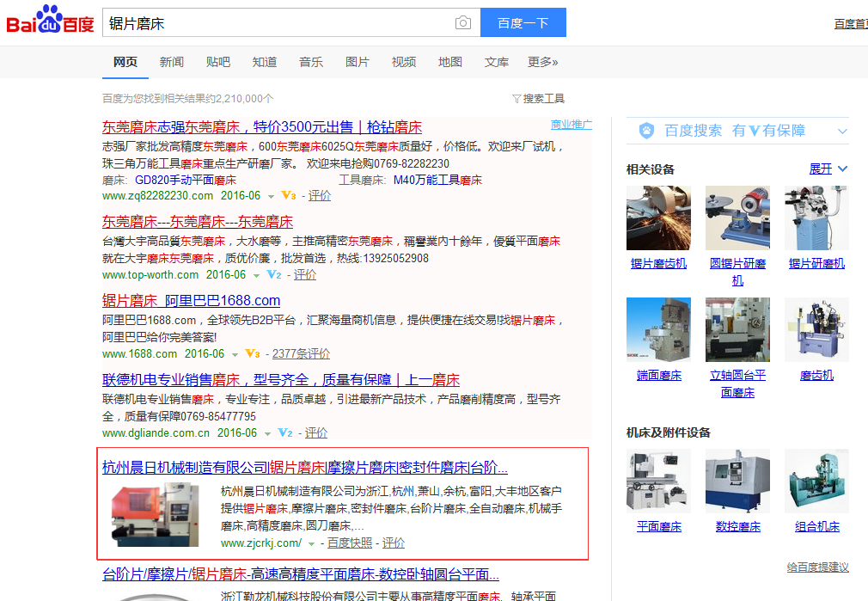
Task: Switch to the 新闻 tab
Action: [171, 62]
